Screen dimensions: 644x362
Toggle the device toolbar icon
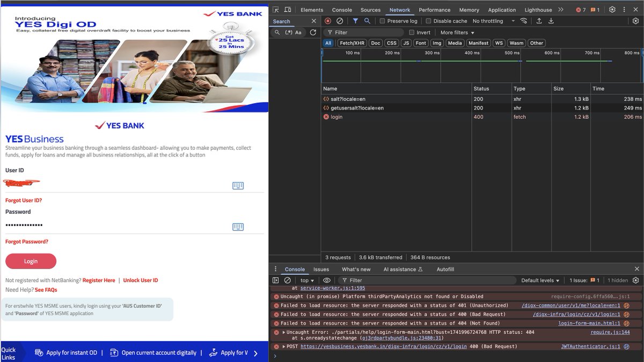pyautogui.click(x=288, y=10)
